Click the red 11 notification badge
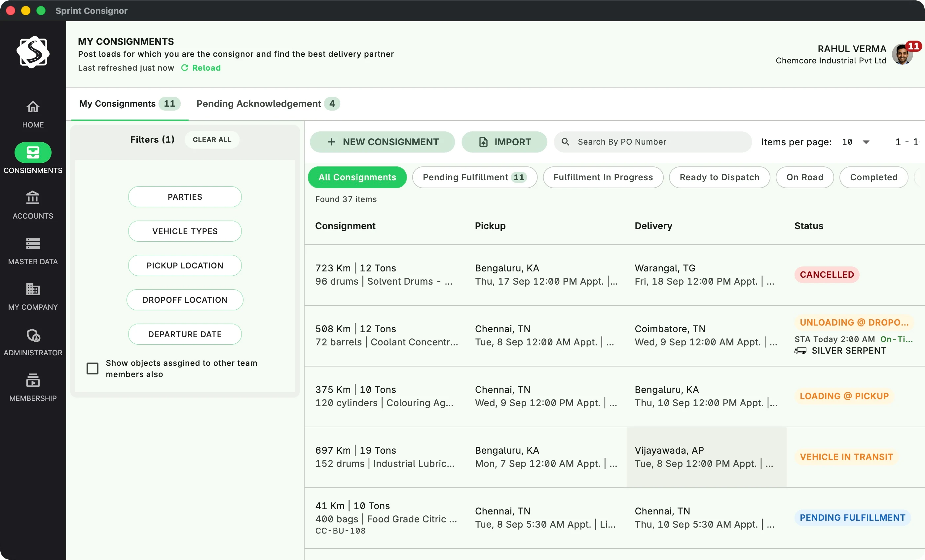 tap(913, 46)
